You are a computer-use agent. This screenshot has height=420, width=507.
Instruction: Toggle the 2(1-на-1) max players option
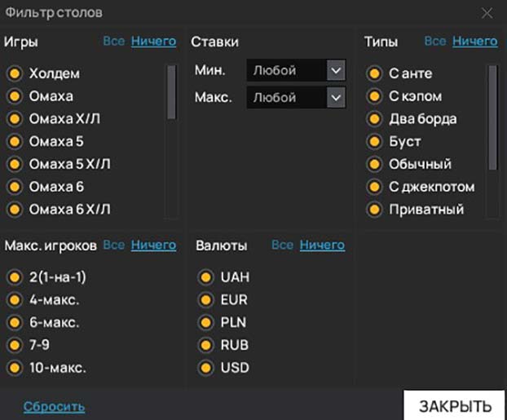pyautogui.click(x=14, y=277)
